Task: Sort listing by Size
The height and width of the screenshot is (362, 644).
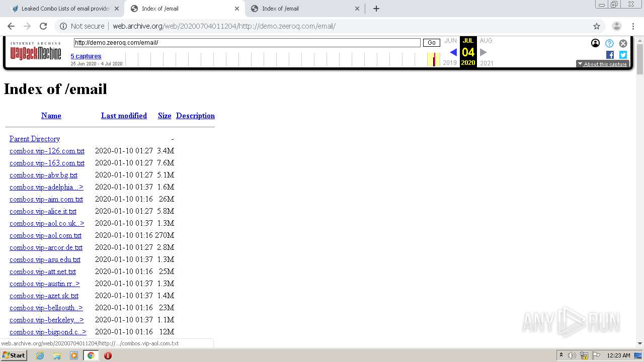Action: coord(165,116)
